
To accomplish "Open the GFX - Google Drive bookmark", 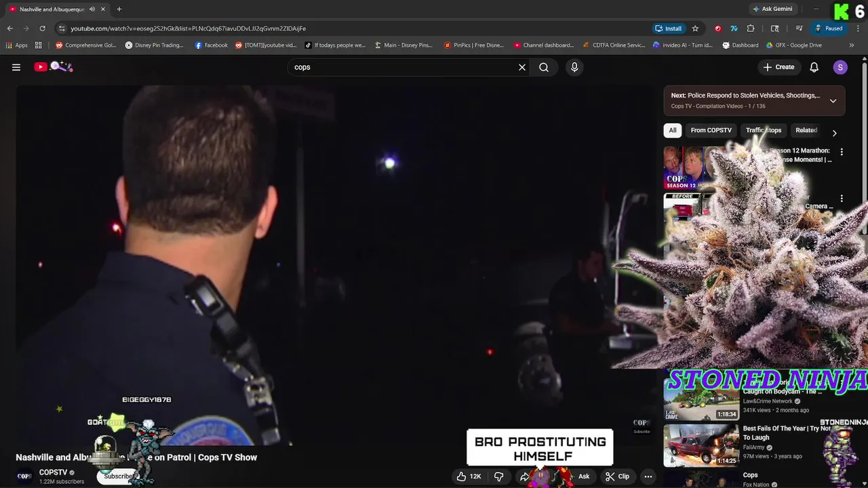I will click(793, 45).
